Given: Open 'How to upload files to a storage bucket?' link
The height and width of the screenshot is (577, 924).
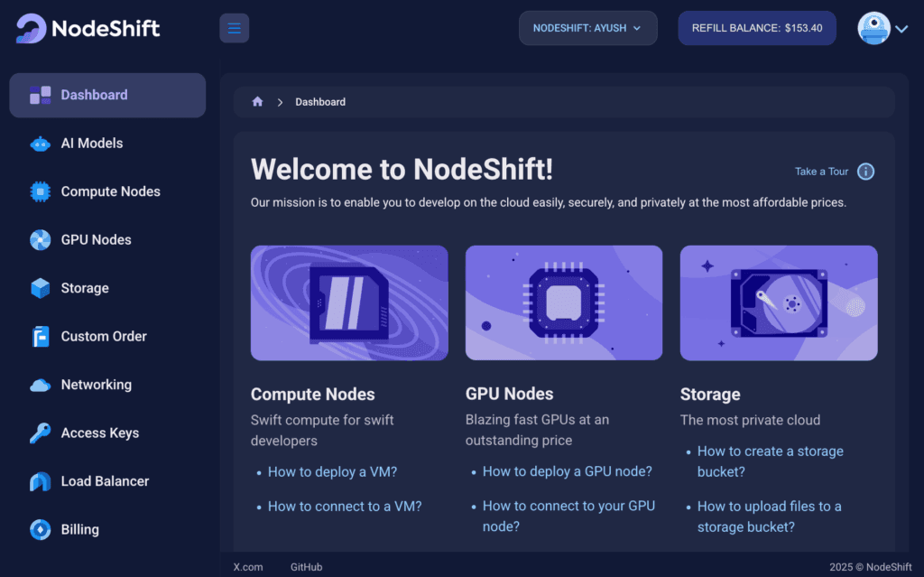Looking at the screenshot, I should pos(769,517).
